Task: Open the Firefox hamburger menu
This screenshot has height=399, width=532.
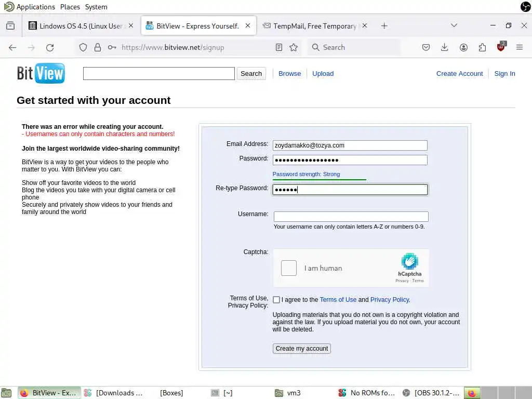Action: 520,47
